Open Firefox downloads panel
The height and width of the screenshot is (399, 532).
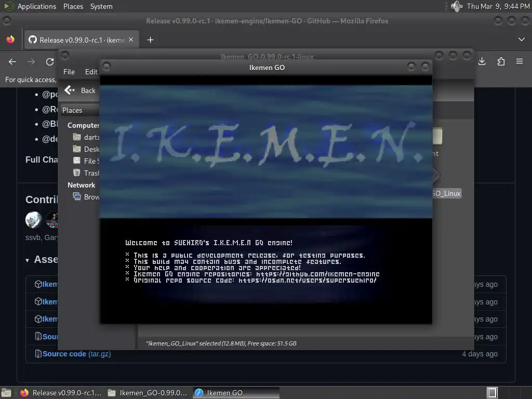[x=482, y=61]
